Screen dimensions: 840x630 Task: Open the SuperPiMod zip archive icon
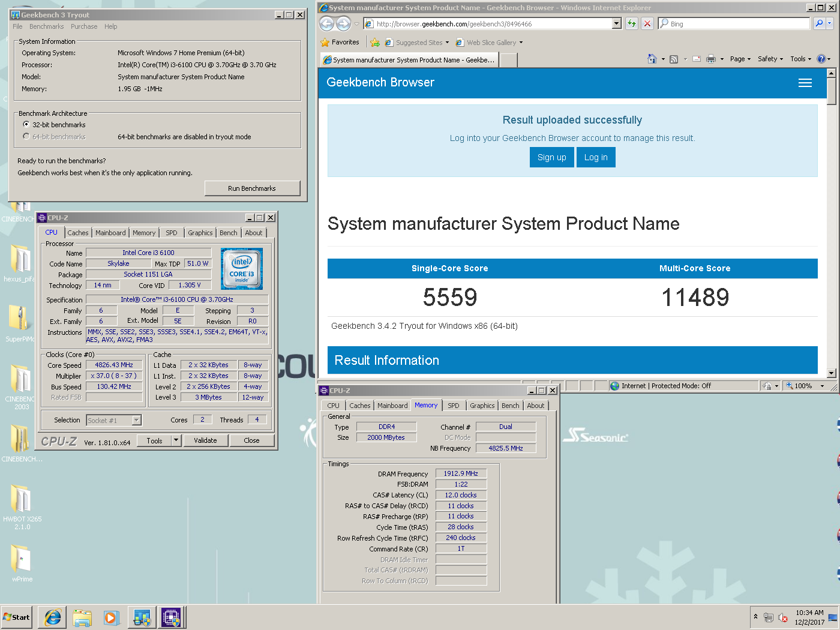[19, 323]
